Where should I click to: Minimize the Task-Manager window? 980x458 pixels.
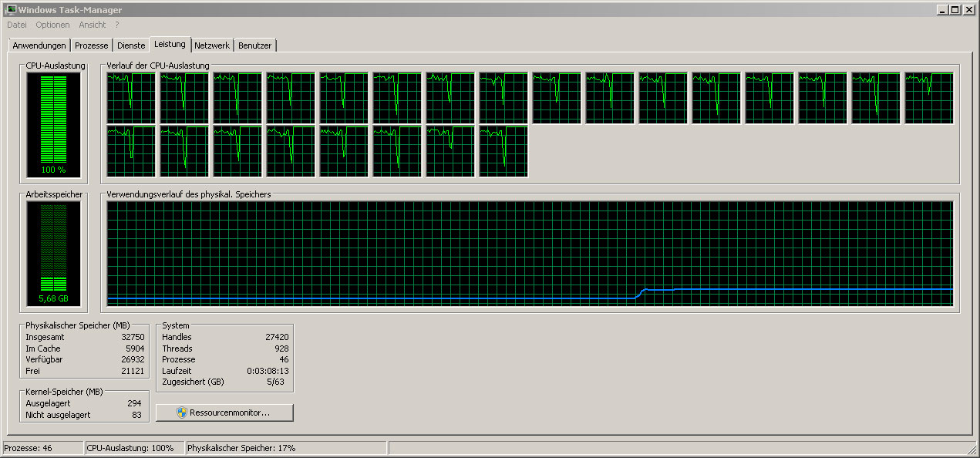pyautogui.click(x=942, y=9)
